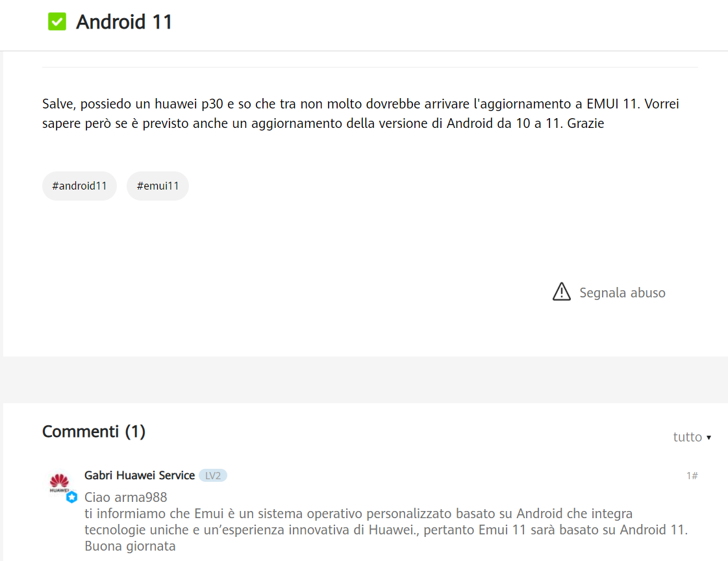Click the 1# comment floor number

click(x=692, y=476)
